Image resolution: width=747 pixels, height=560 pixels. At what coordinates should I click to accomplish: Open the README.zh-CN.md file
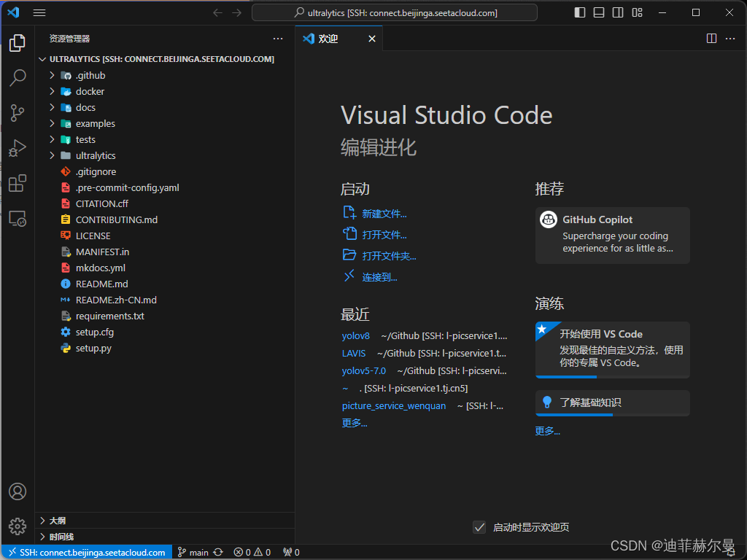click(165, 300)
